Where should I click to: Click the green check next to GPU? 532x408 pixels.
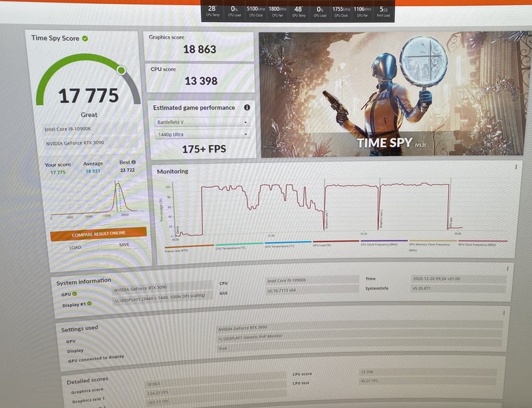click(x=74, y=294)
